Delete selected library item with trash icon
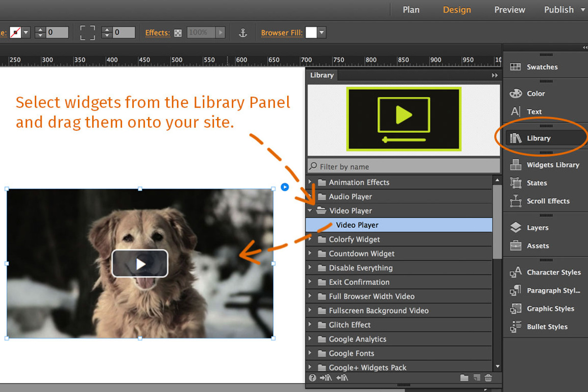The width and height of the screenshot is (588, 392). (x=488, y=378)
